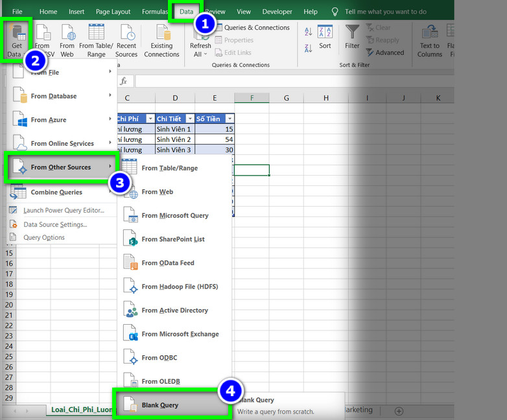Expand From Azure submenu

coord(62,120)
